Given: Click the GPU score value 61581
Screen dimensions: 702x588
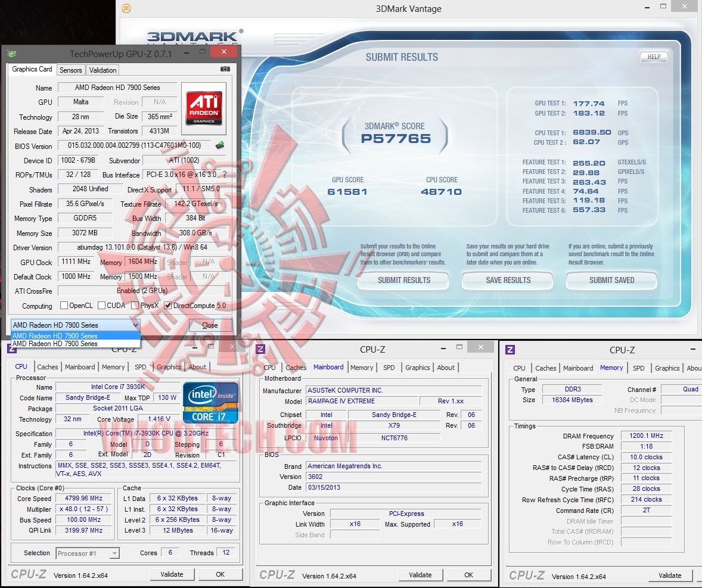Looking at the screenshot, I should point(347,191).
